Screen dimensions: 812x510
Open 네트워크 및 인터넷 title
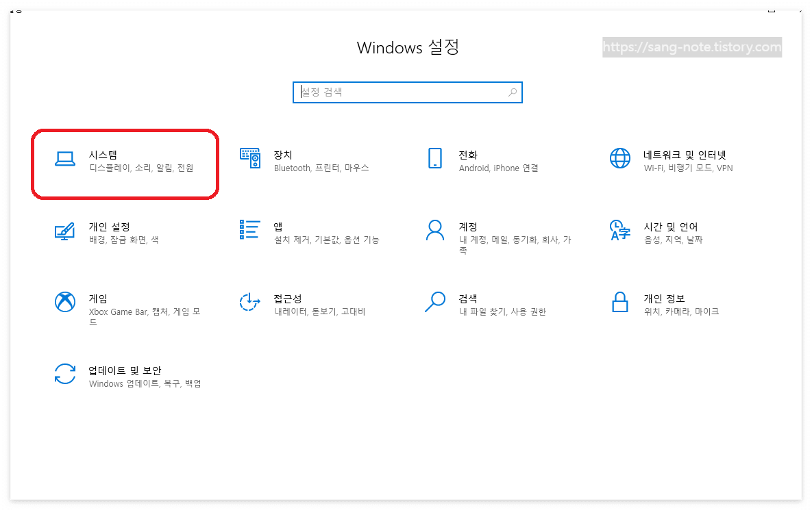point(685,155)
